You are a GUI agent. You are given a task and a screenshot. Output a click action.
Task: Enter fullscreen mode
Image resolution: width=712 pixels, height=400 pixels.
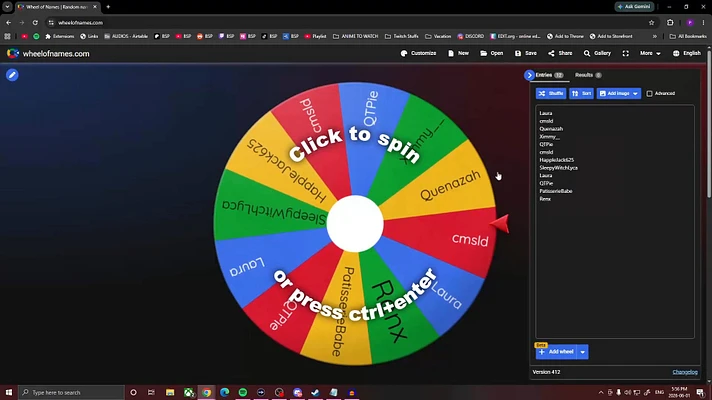(x=626, y=54)
